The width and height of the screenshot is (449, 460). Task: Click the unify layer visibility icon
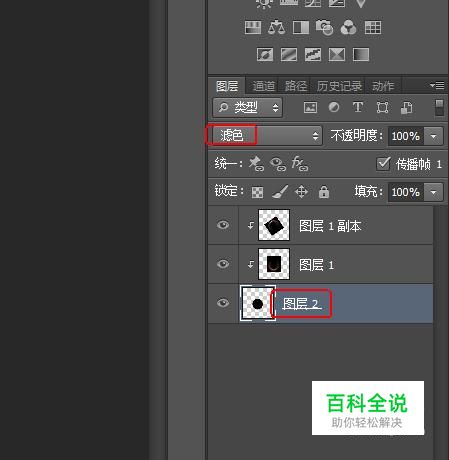278,164
